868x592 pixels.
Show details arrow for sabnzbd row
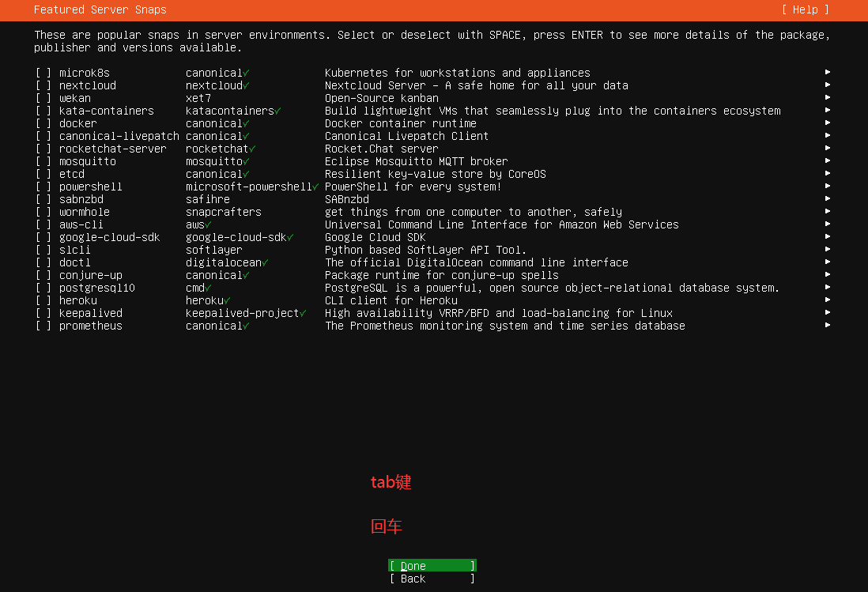click(x=828, y=198)
